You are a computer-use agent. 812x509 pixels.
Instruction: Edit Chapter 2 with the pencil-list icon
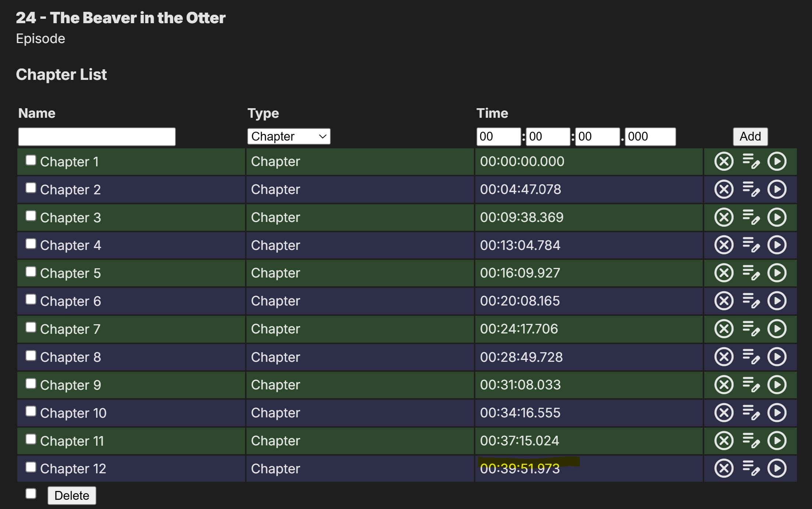tap(751, 190)
